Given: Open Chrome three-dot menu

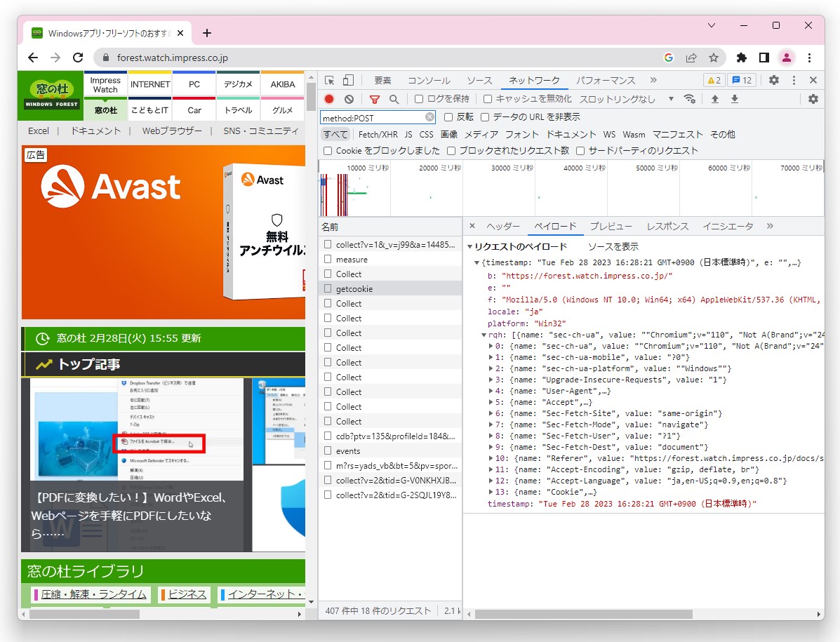Looking at the screenshot, I should pyautogui.click(x=809, y=58).
